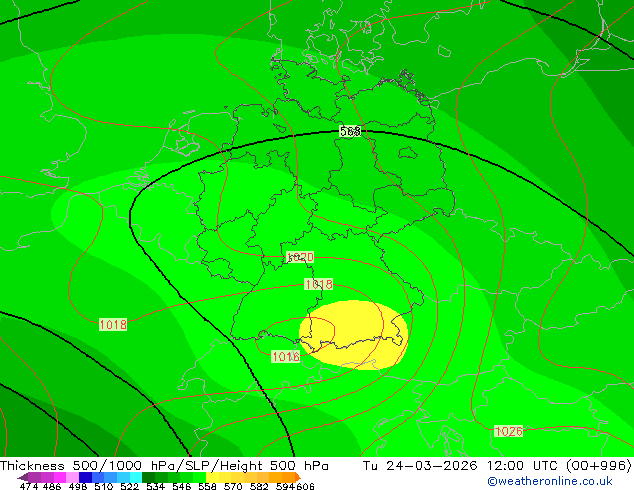Click the 568 height contour label
The image size is (634, 490).
click(x=350, y=131)
